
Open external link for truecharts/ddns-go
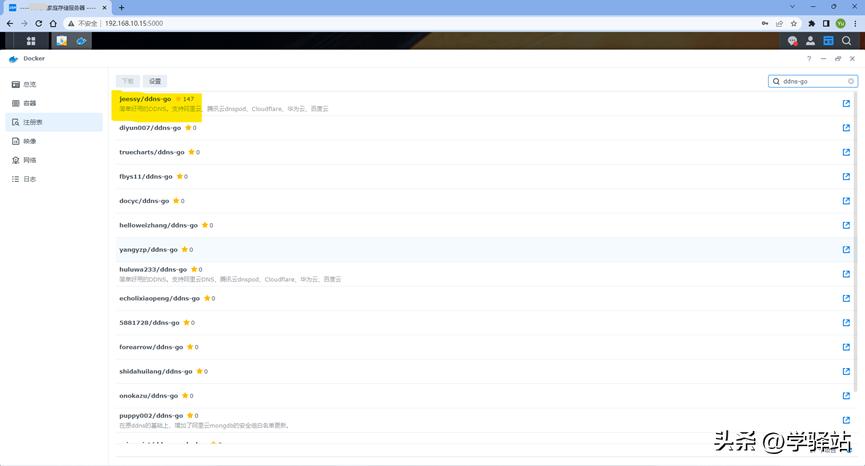[846, 152]
